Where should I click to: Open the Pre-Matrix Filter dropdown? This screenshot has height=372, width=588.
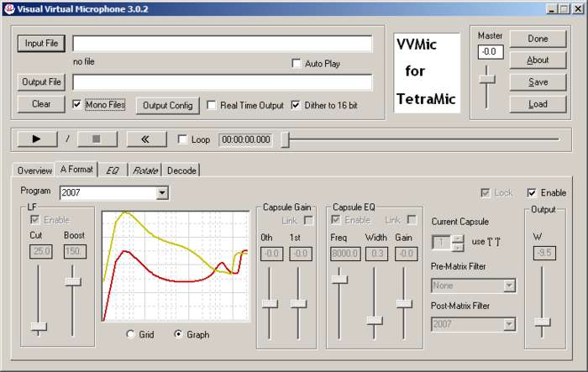click(509, 286)
